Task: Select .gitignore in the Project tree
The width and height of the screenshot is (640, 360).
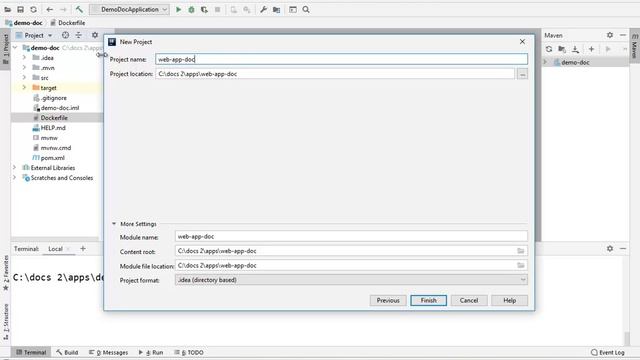Action: pyautogui.click(x=49, y=98)
